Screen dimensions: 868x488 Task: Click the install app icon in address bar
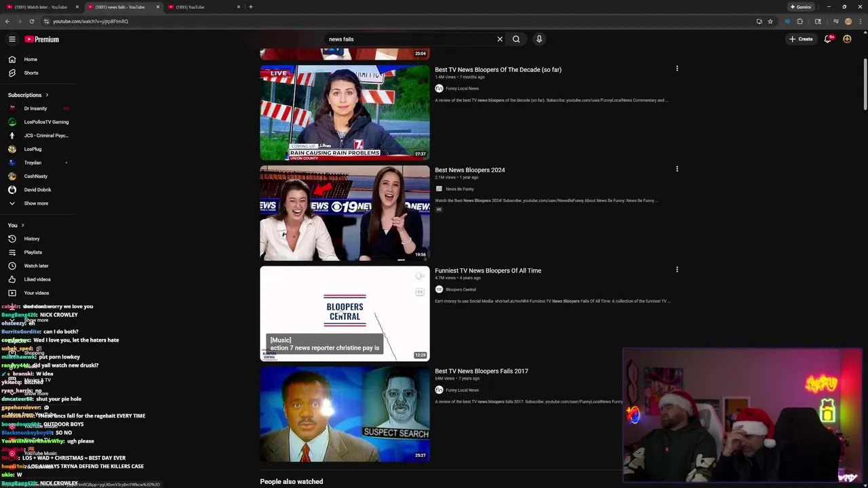point(759,21)
